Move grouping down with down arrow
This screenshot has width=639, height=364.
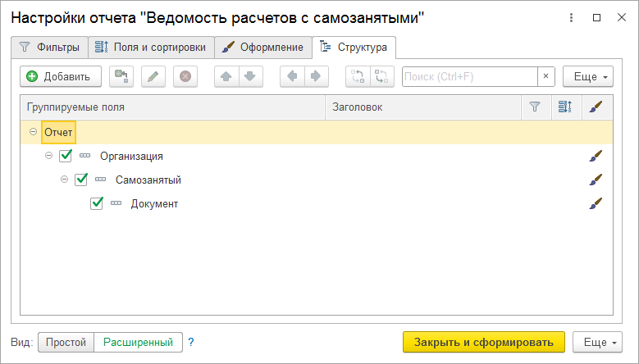click(249, 76)
